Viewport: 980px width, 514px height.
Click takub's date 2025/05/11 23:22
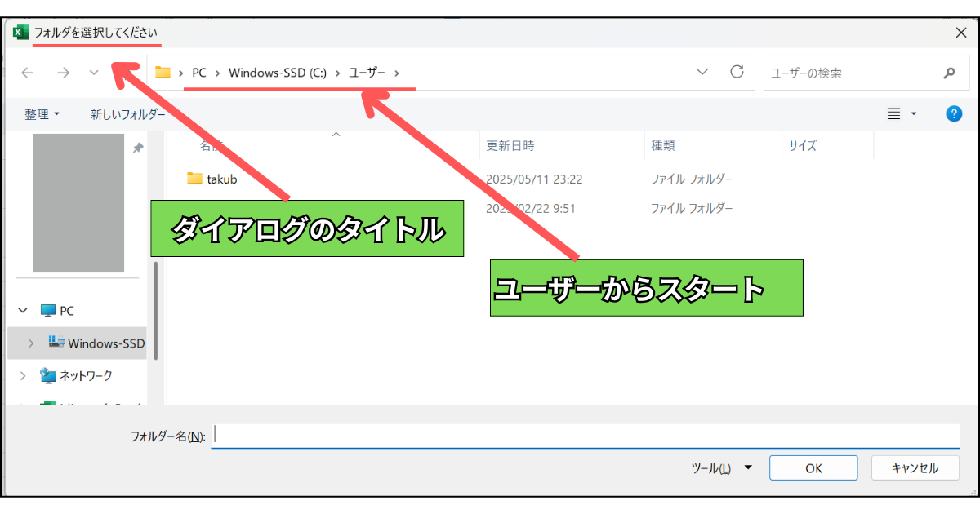tap(534, 179)
